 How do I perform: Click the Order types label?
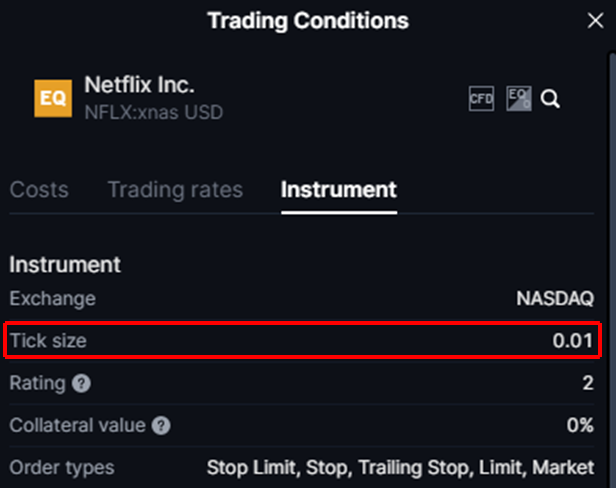click(62, 467)
